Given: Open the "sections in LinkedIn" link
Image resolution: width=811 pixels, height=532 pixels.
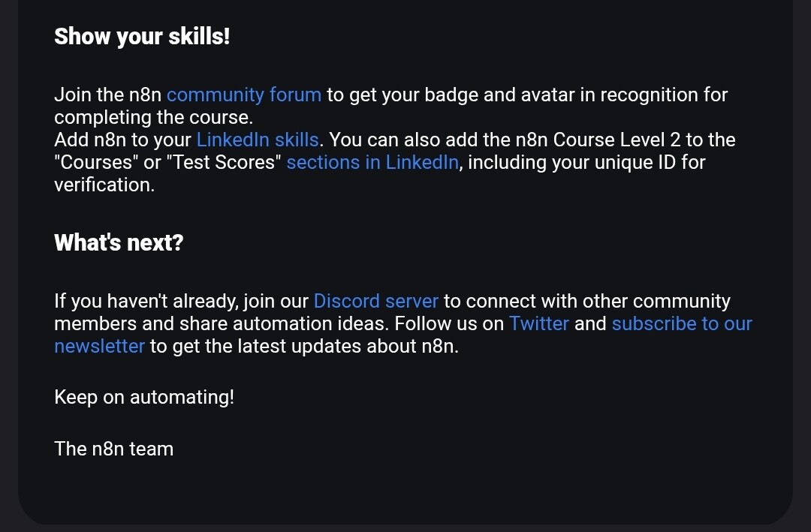Looking at the screenshot, I should click(x=372, y=163).
